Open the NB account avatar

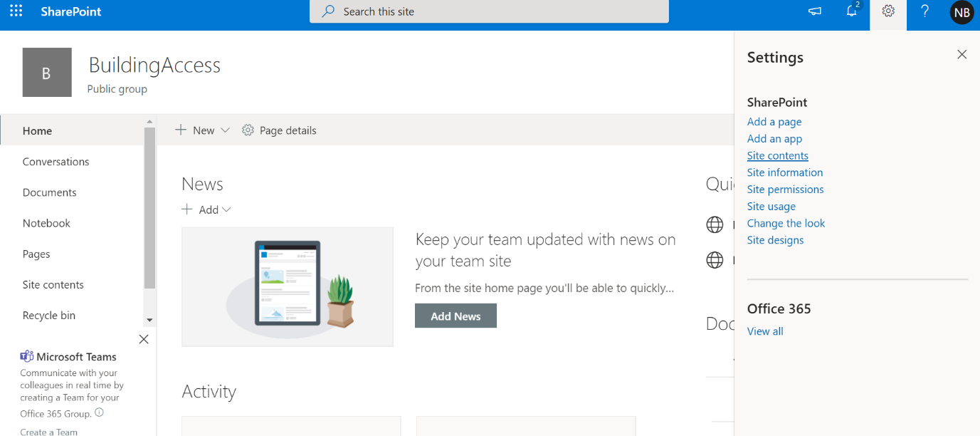[961, 12]
